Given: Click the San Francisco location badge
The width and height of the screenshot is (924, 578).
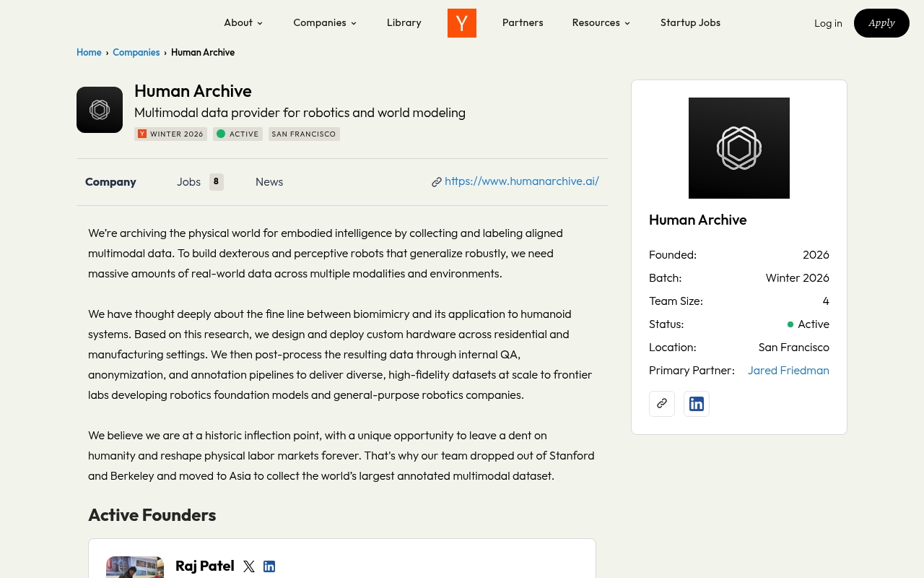Looking at the screenshot, I should click(304, 134).
